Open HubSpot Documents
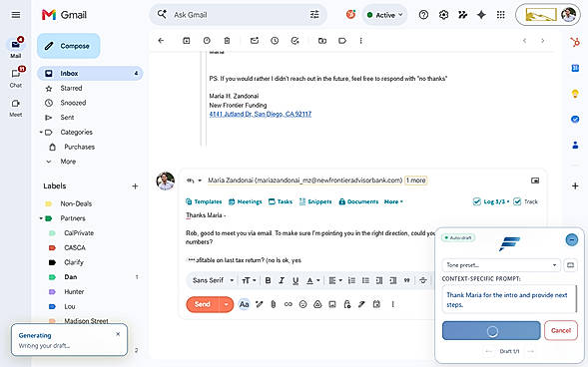Screen dimensions: 588x367 pos(358,201)
